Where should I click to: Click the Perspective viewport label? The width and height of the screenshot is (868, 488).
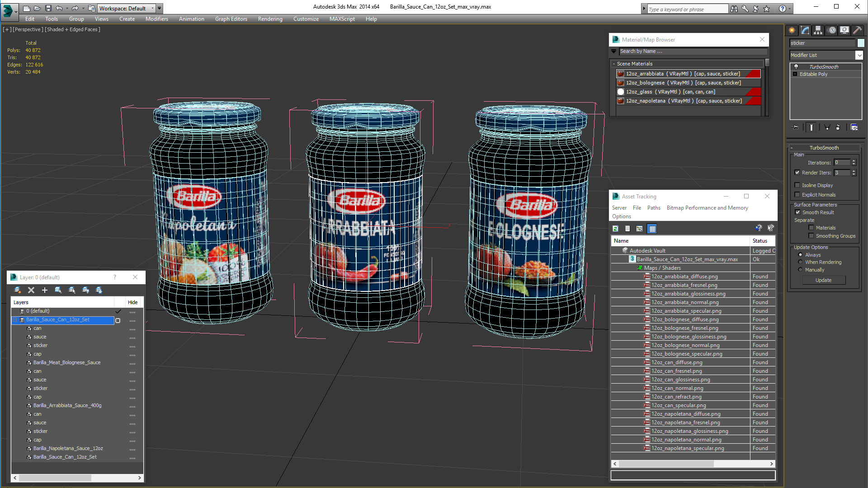(x=28, y=29)
